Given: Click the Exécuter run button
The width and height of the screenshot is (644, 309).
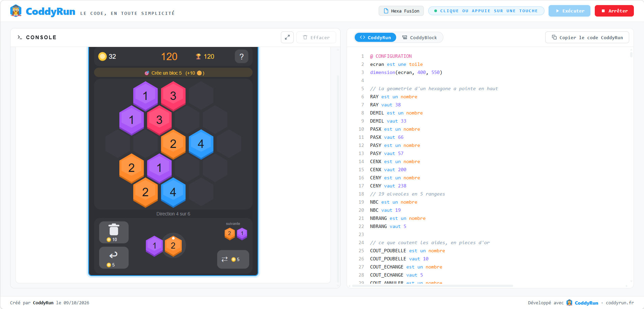Looking at the screenshot, I should coord(569,11).
